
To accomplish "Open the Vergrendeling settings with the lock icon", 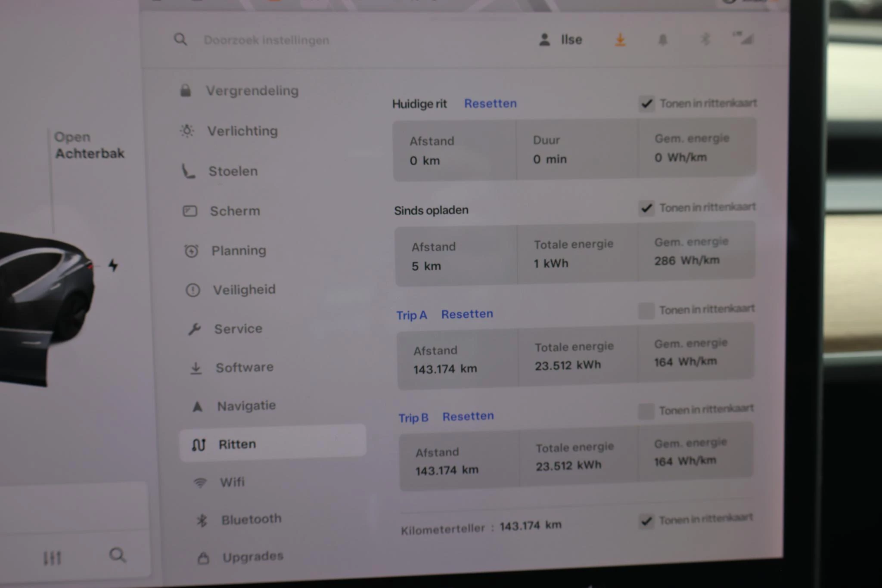I will pyautogui.click(x=187, y=90).
